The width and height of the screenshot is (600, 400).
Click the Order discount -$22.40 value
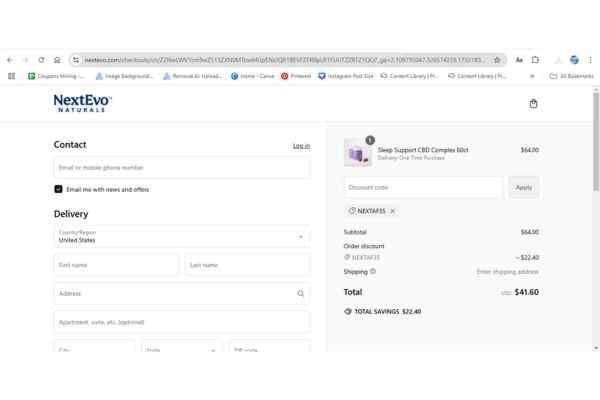click(x=528, y=258)
